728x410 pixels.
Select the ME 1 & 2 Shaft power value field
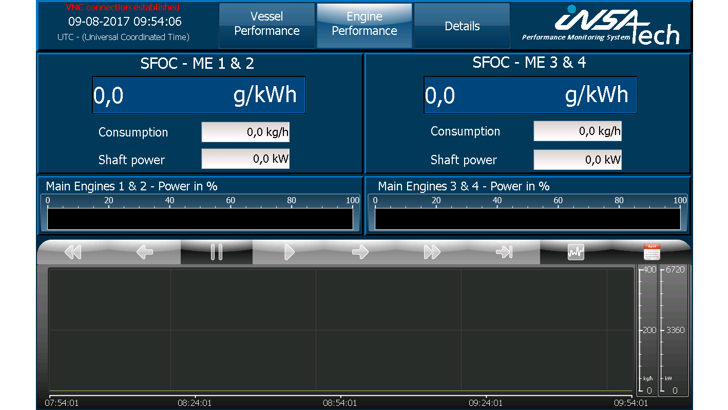click(x=246, y=159)
